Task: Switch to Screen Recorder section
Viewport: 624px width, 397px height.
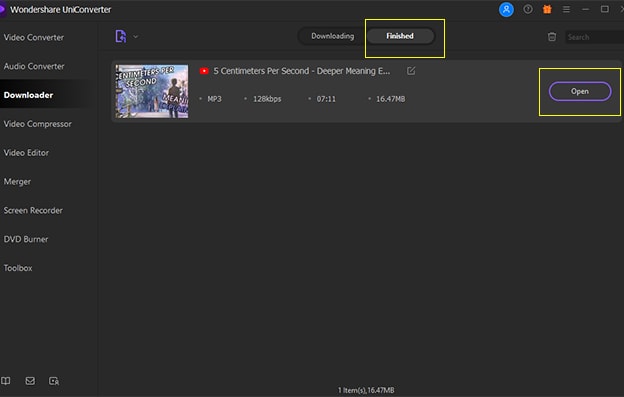Action: (x=33, y=210)
